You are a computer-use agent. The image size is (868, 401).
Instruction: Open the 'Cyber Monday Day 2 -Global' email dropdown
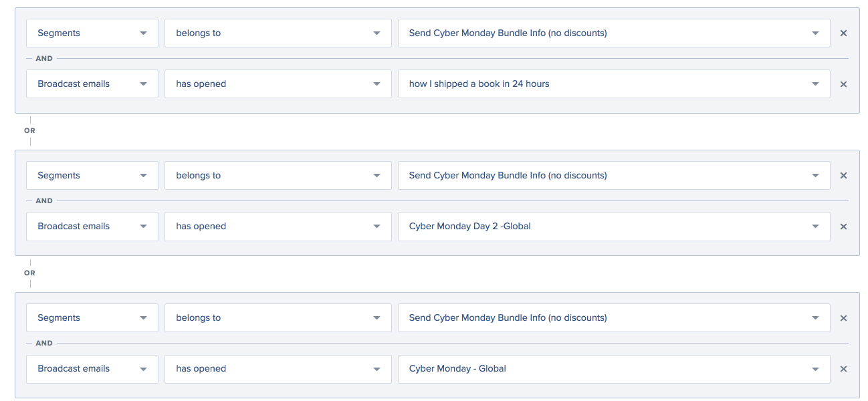614,226
